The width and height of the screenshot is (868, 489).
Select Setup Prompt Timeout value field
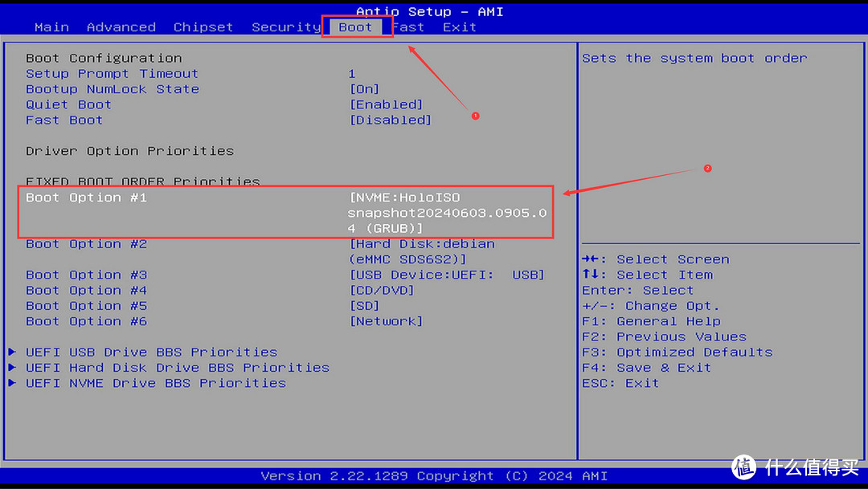(351, 74)
